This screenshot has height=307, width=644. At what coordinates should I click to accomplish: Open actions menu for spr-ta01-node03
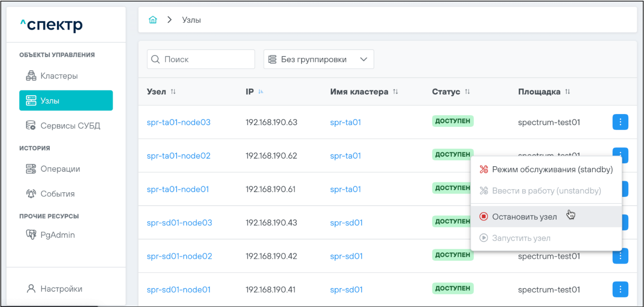click(620, 122)
